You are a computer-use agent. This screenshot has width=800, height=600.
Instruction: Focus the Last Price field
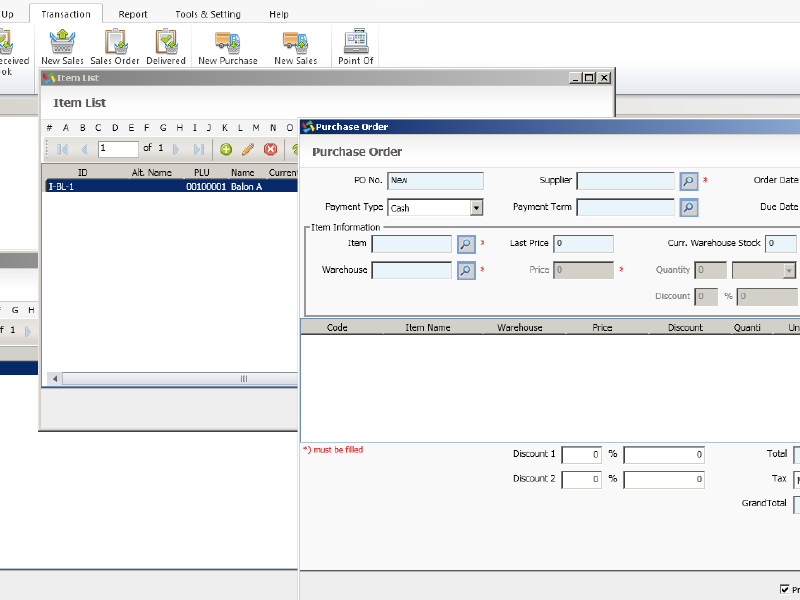tap(583, 244)
